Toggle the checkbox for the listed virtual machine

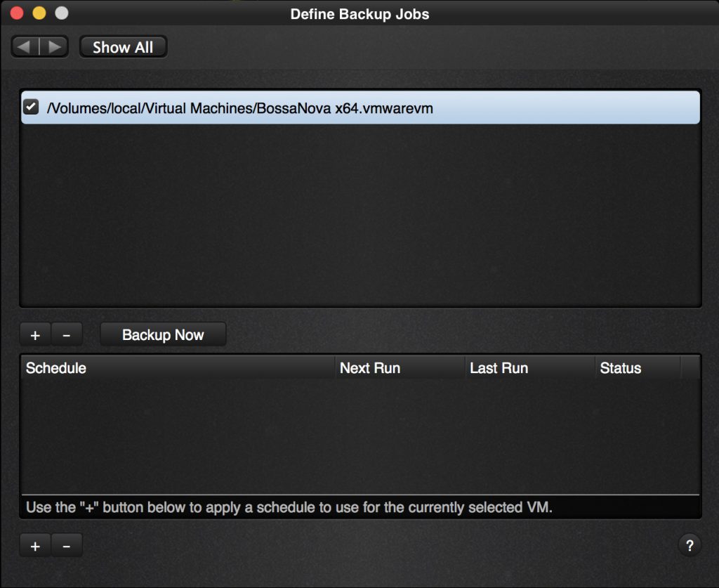(30, 107)
